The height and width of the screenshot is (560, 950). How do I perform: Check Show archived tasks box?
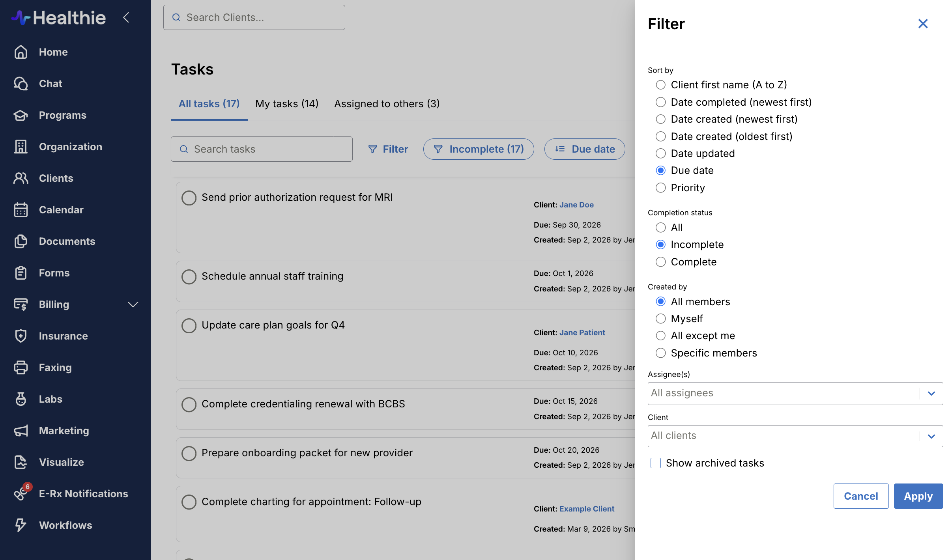pyautogui.click(x=656, y=463)
